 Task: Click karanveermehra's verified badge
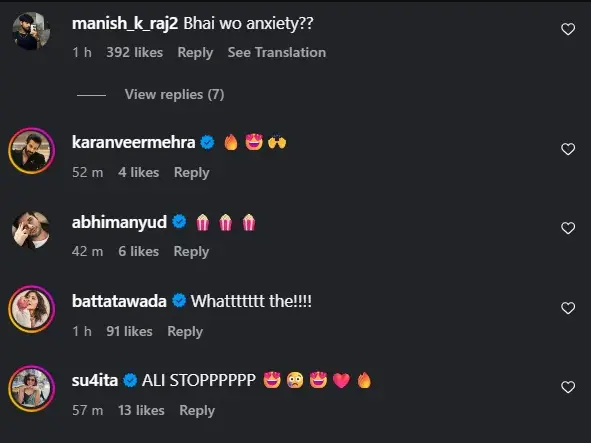tap(207, 143)
